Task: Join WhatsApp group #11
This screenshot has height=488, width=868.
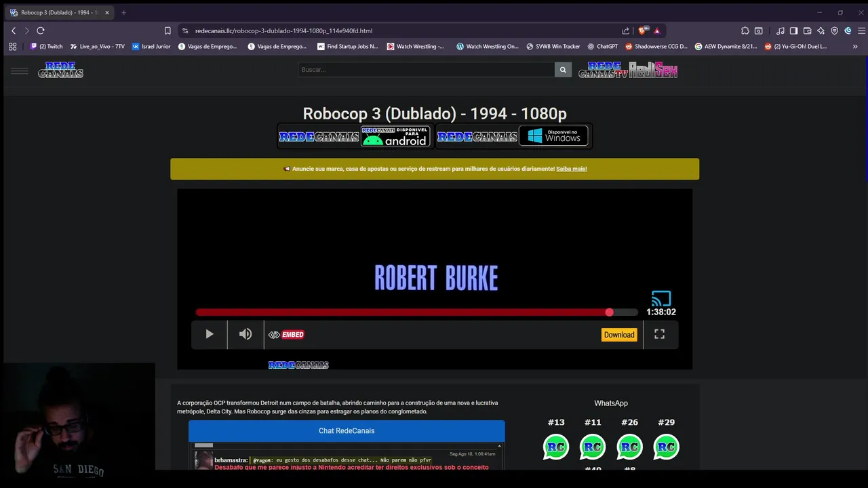Action: 593,447
